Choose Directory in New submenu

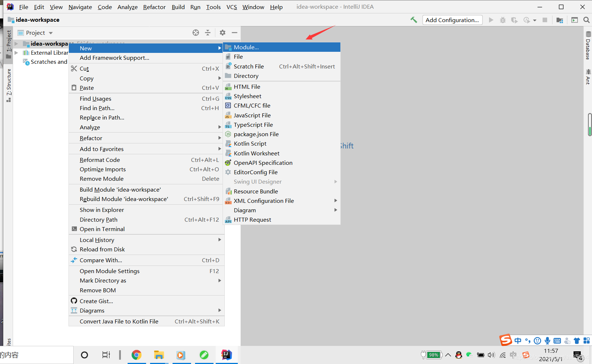282,76
